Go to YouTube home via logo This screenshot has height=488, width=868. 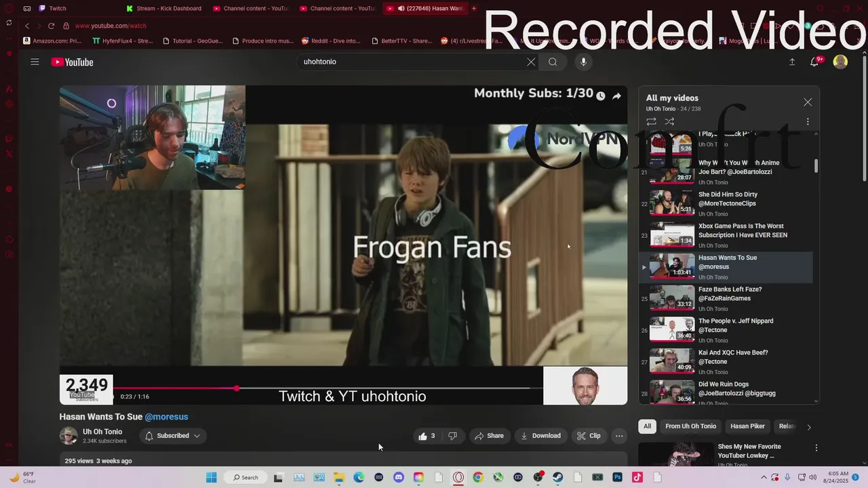tap(72, 62)
